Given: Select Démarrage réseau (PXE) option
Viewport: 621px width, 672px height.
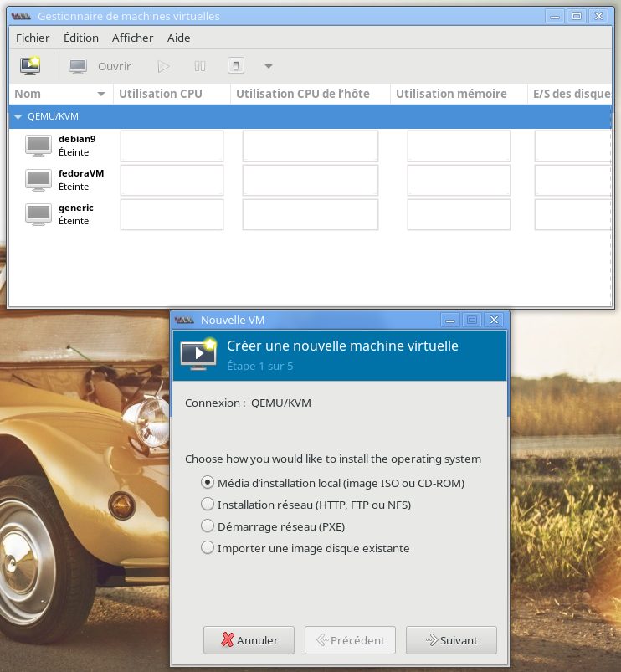Looking at the screenshot, I should tap(208, 526).
